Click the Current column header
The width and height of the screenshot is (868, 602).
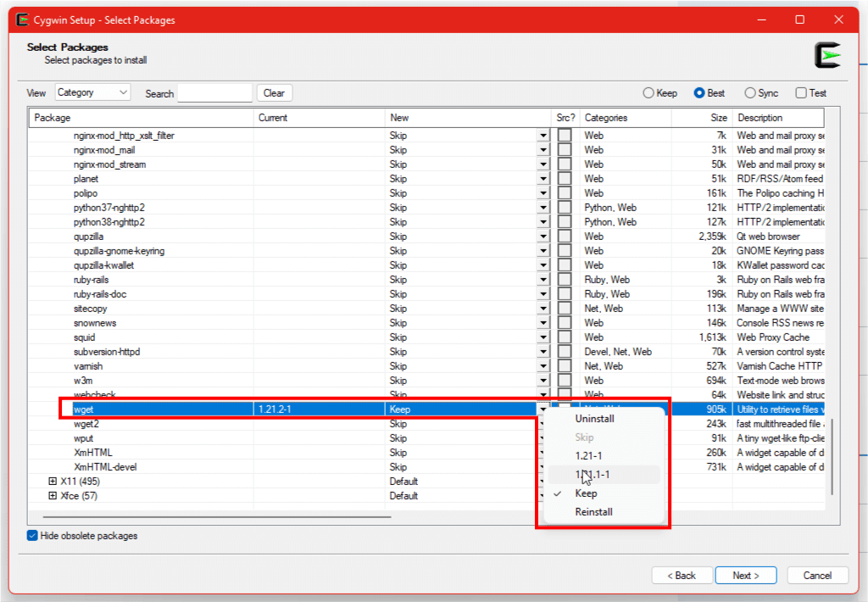click(320, 118)
